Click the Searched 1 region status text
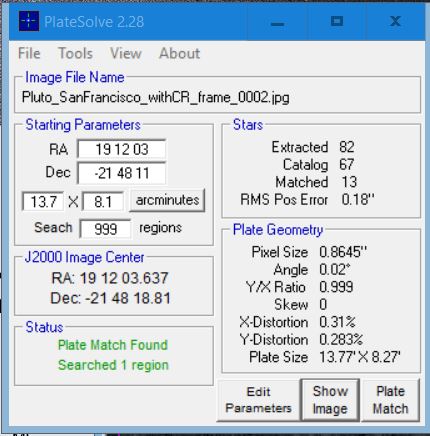Screen dimensions: 430x436 (x=113, y=365)
